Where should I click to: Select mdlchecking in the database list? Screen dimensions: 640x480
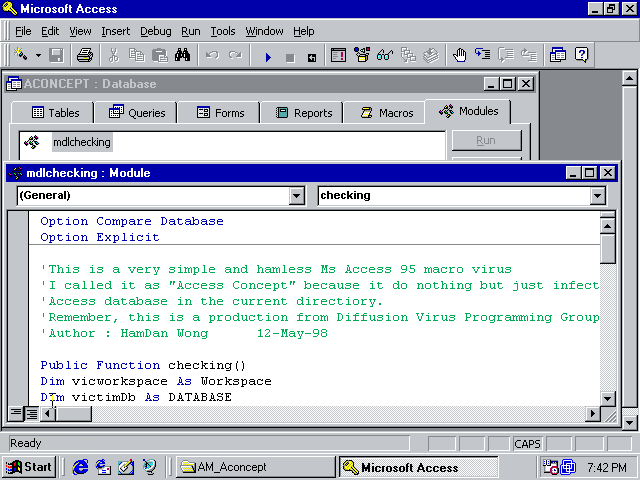82,142
